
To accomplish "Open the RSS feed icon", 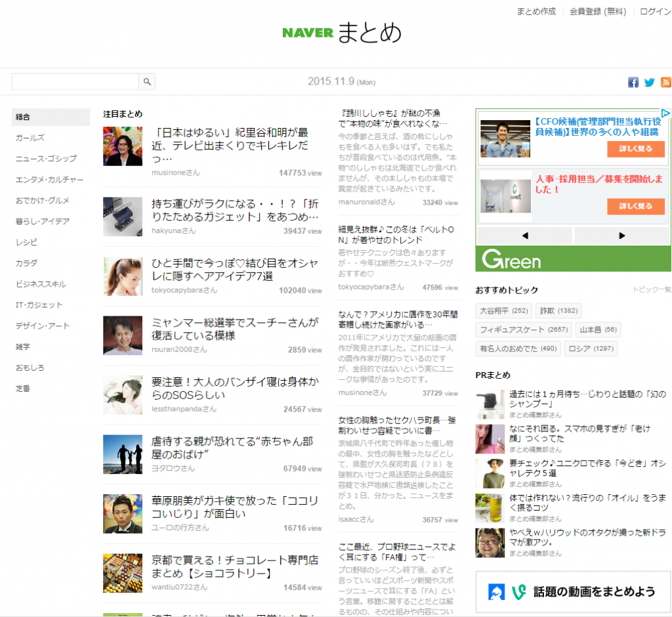I will pyautogui.click(x=665, y=82).
